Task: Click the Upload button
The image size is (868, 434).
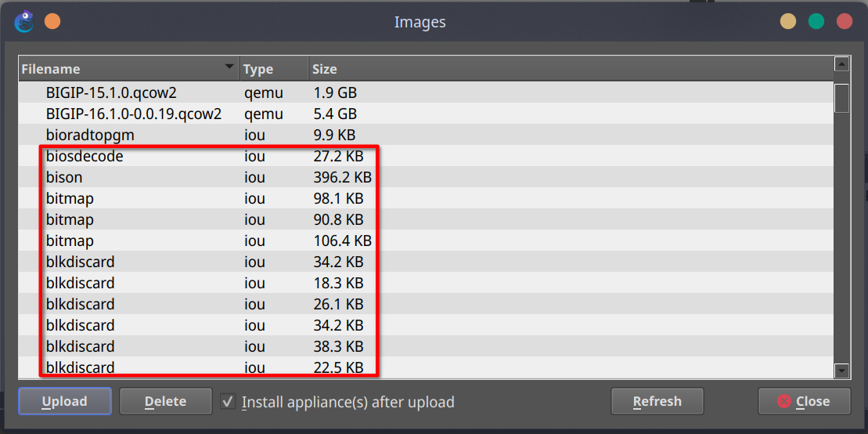Action: point(65,401)
